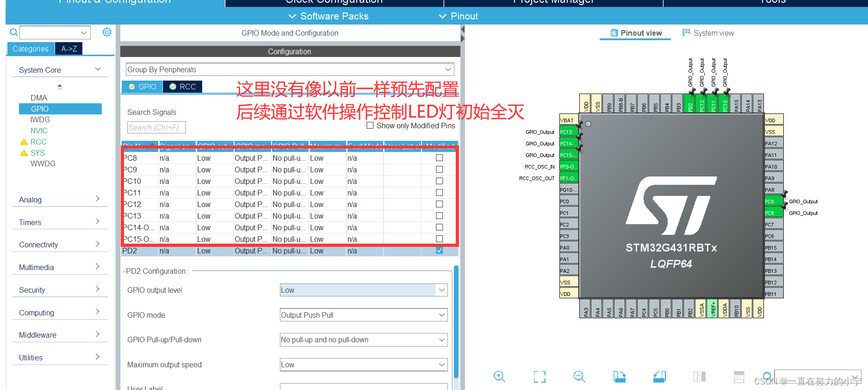Select the PC10 row in GPIO table
Screen dimensions: 868x390
point(290,181)
